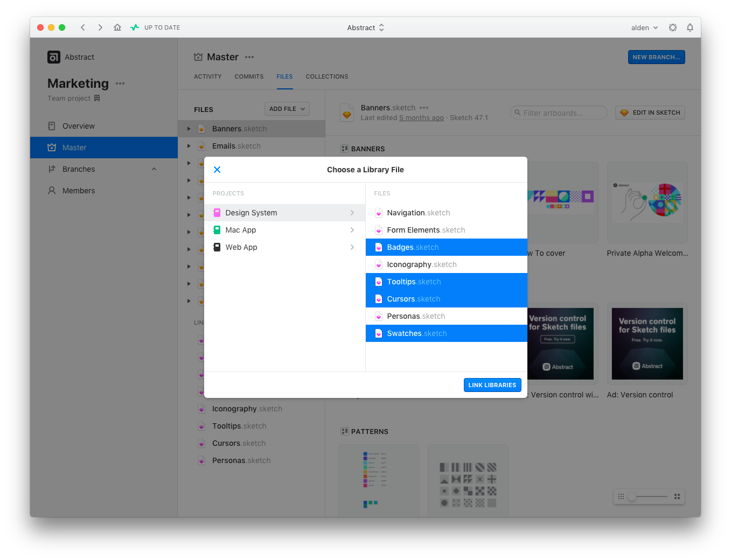Screen dimensions: 731x560
Task: Select Navigation.sketch library file
Action: point(446,213)
